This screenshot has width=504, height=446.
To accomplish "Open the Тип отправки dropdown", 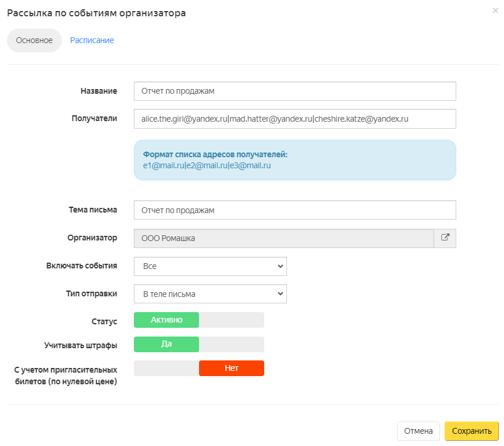I will pyautogui.click(x=210, y=294).
